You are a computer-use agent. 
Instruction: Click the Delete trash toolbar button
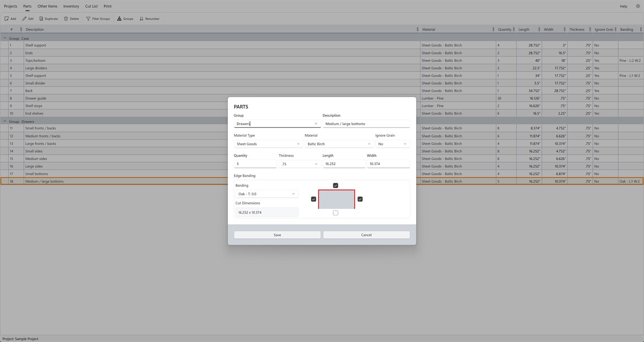(71, 19)
